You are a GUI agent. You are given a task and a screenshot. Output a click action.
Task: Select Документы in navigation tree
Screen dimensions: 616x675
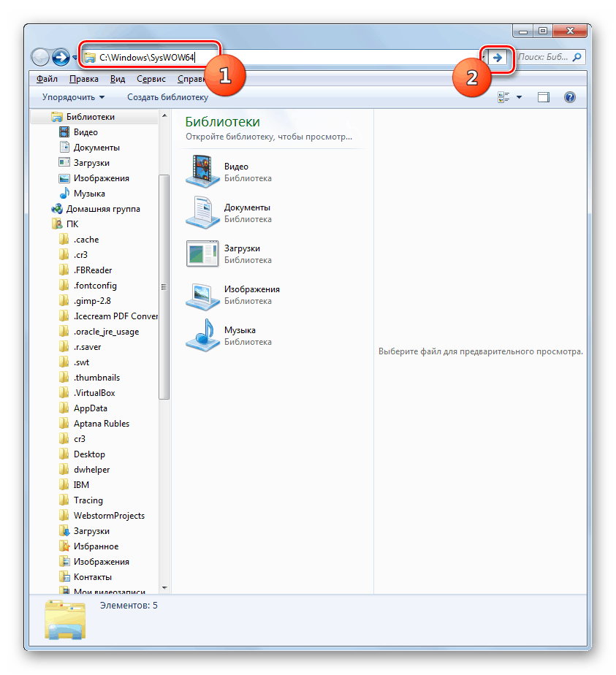click(x=96, y=148)
